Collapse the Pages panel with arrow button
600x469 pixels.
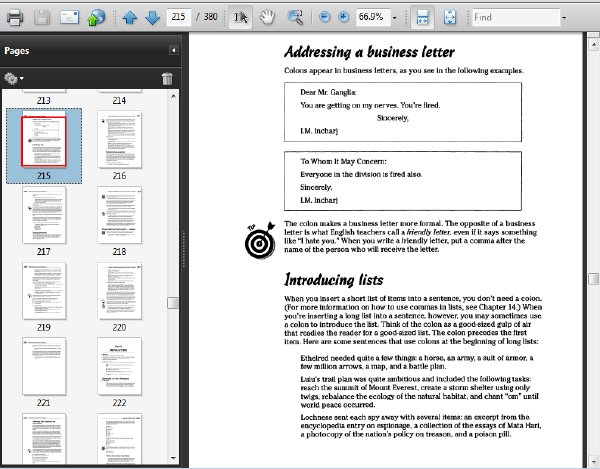(x=173, y=50)
